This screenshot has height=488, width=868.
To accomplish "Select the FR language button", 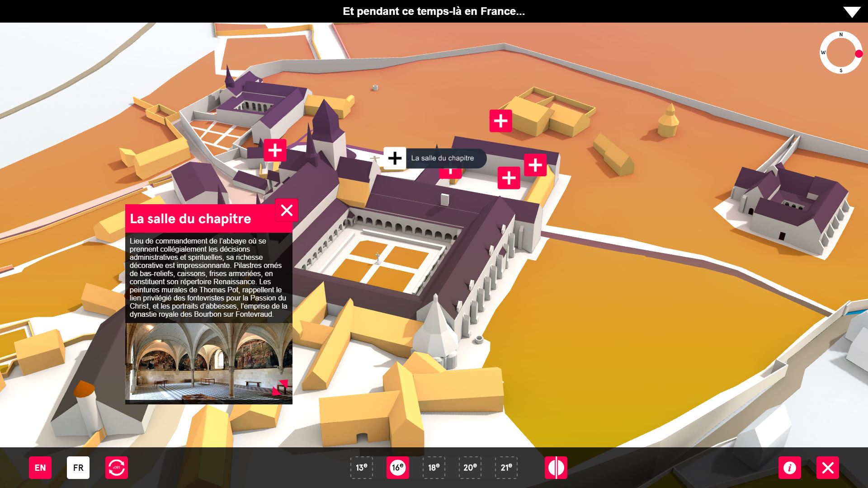I will [78, 468].
